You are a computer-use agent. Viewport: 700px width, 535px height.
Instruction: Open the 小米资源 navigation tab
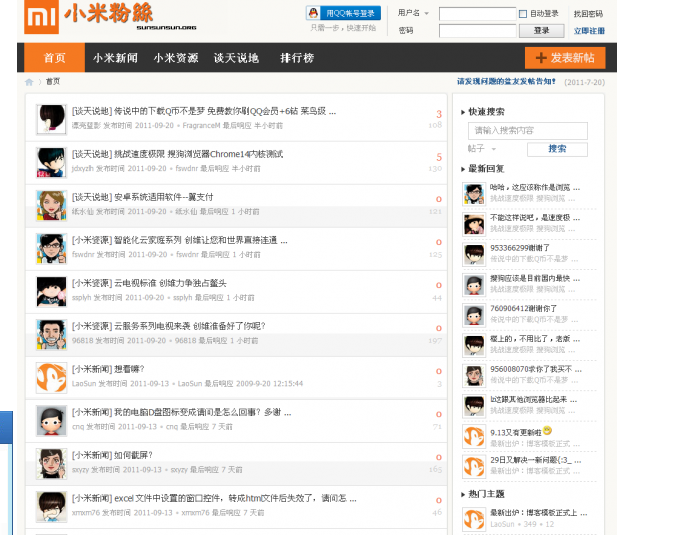[x=176, y=58]
